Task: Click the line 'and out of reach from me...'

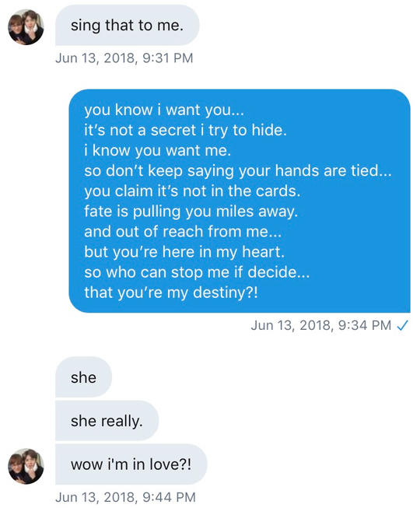Action: (183, 232)
